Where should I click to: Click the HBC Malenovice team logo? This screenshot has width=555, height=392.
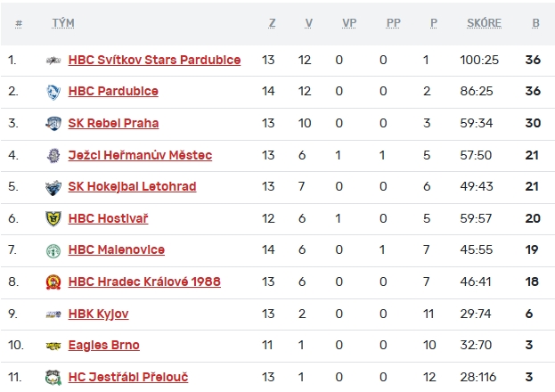tap(53, 250)
